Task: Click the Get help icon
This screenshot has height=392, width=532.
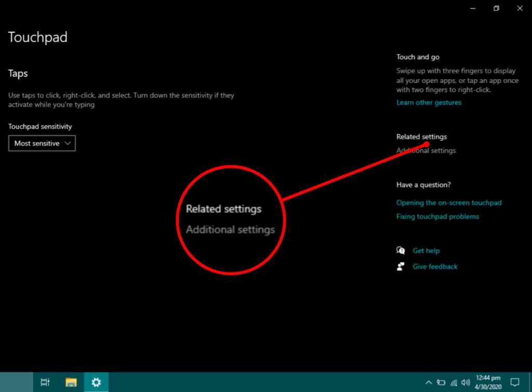Action: (401, 250)
